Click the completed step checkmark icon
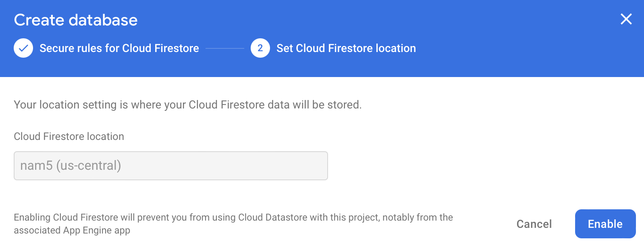Viewport: 644px width, 246px height. click(23, 48)
